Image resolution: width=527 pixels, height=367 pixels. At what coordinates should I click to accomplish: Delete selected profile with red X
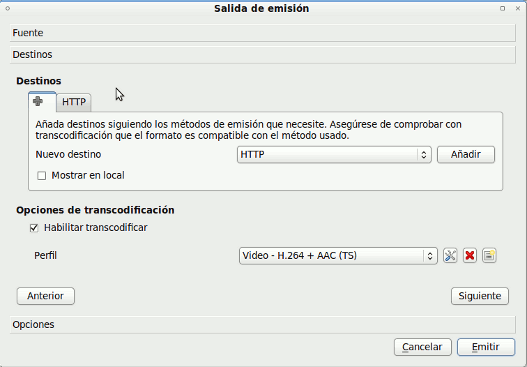[x=470, y=256]
